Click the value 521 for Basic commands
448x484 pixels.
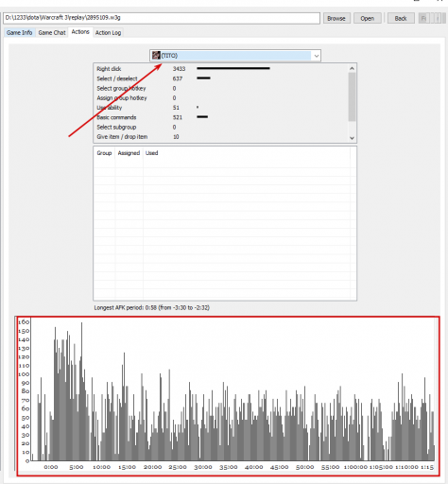(x=178, y=117)
